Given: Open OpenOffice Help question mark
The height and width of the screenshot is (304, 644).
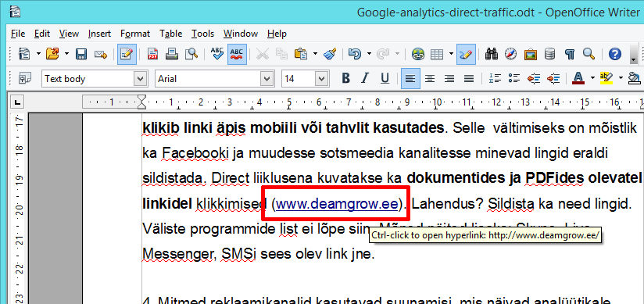Looking at the screenshot, I should pyautogui.click(x=615, y=54).
